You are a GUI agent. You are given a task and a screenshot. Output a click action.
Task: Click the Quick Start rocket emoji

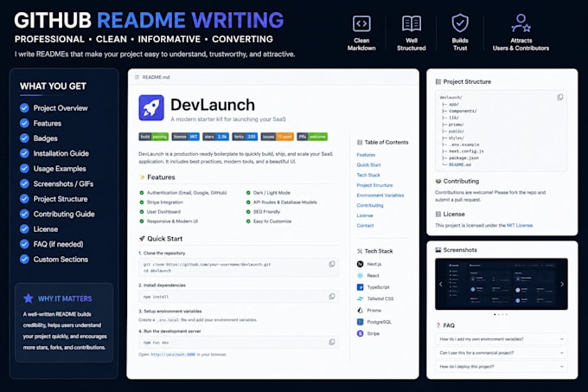142,239
